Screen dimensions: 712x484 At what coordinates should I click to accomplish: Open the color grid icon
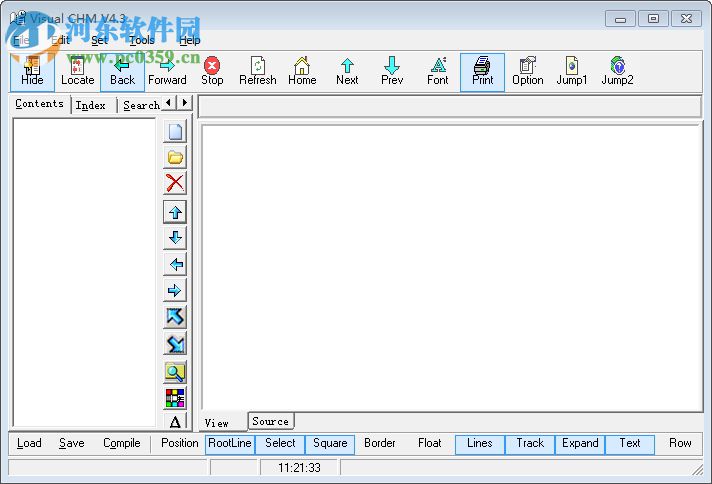(175, 398)
